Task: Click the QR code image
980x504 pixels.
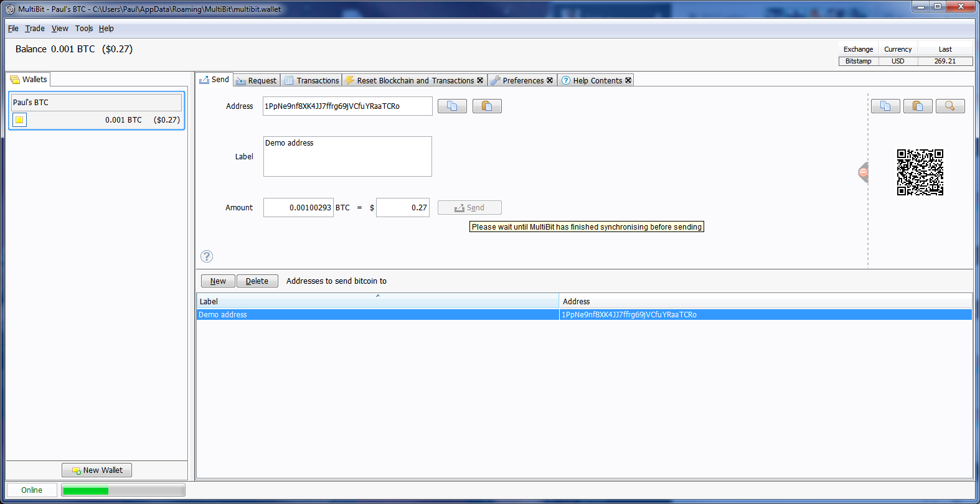Action: point(920,172)
